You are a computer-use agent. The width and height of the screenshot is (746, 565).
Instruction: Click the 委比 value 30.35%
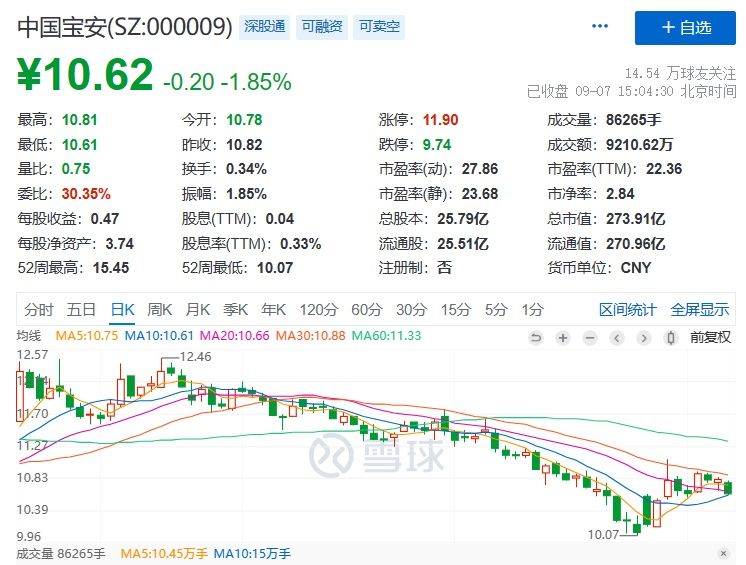[x=86, y=194]
